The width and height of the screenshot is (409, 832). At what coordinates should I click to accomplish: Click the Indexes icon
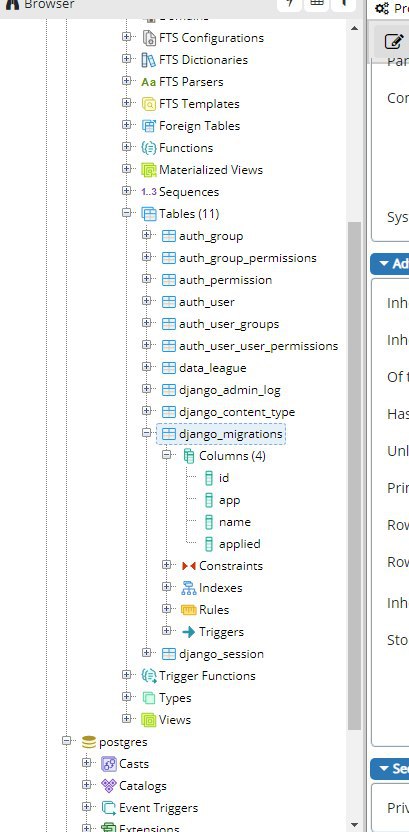pyautogui.click(x=189, y=588)
